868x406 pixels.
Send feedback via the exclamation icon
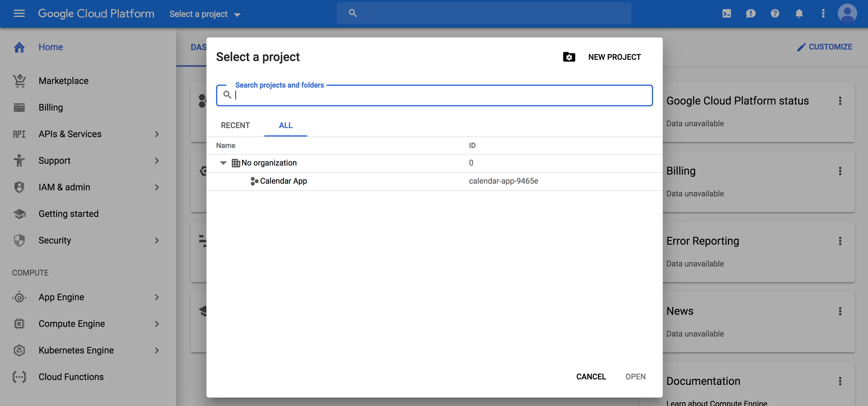tap(751, 14)
